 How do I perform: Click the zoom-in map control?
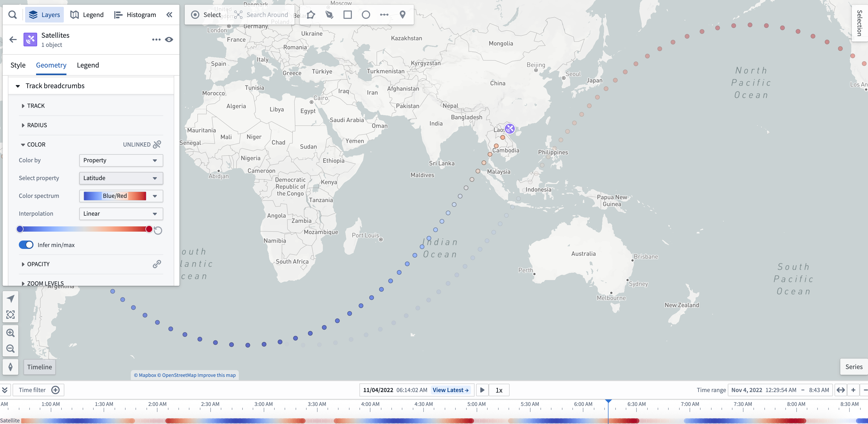point(10,332)
